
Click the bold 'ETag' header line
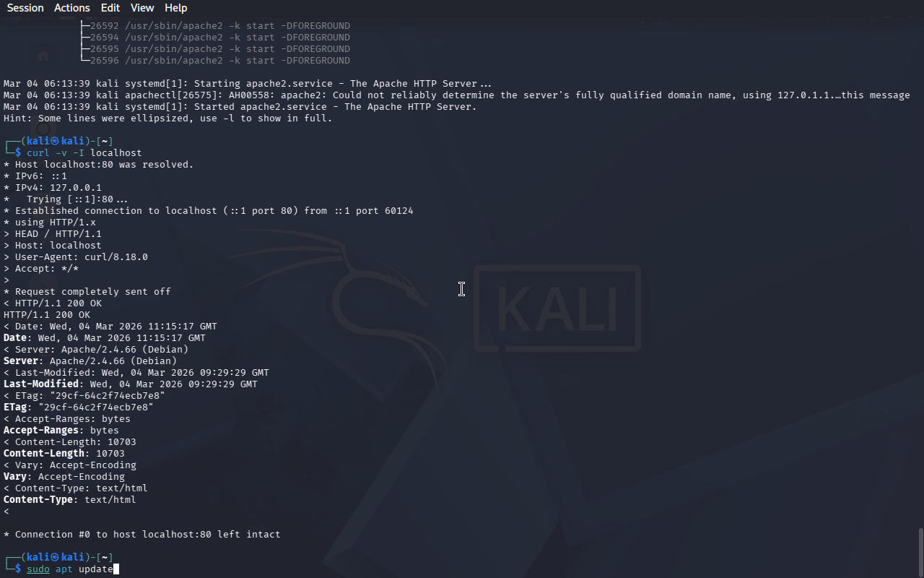[x=79, y=407]
